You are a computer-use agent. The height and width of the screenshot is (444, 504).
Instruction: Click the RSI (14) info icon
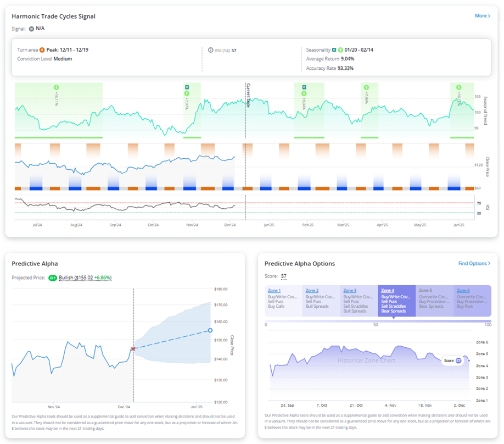(x=210, y=50)
